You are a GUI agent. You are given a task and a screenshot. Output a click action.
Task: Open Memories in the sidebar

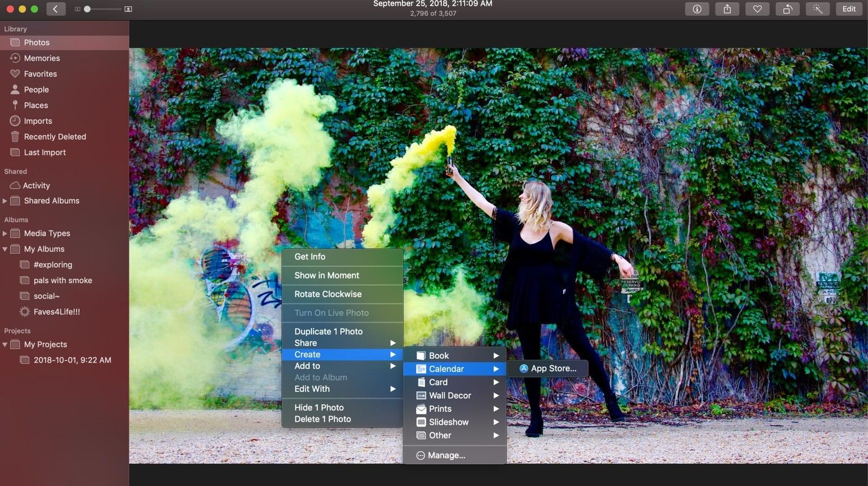(42, 58)
